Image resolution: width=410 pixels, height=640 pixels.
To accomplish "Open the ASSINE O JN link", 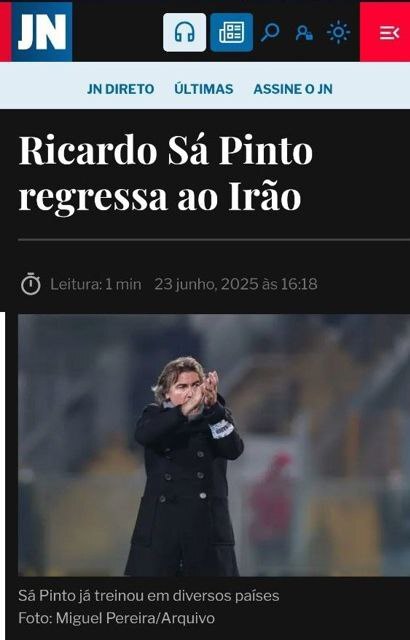I will [293, 89].
